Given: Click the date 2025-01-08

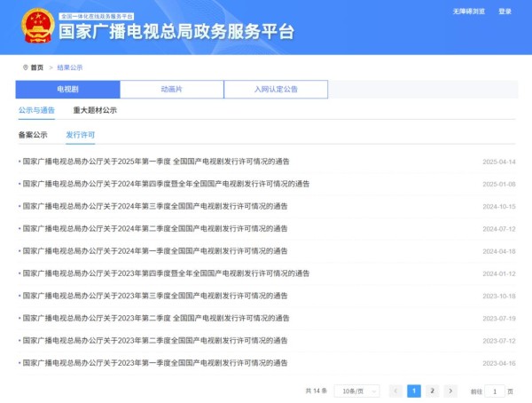Looking at the screenshot, I should tap(499, 184).
